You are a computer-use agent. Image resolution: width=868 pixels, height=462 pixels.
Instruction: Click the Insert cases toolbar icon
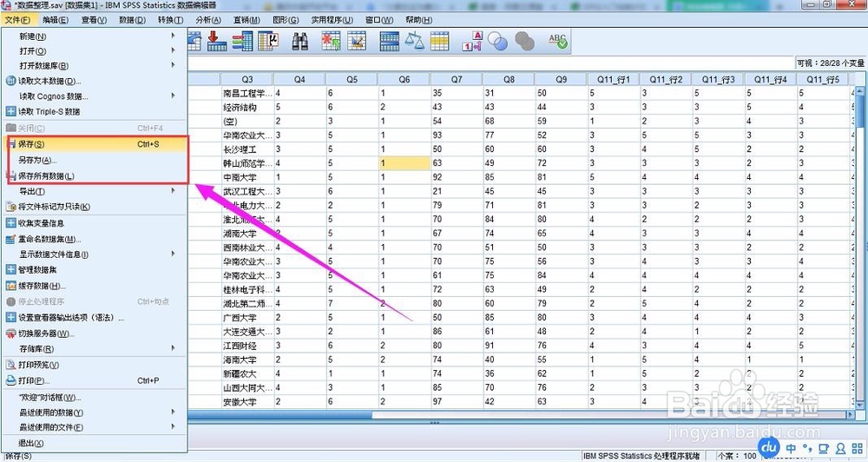point(331,41)
